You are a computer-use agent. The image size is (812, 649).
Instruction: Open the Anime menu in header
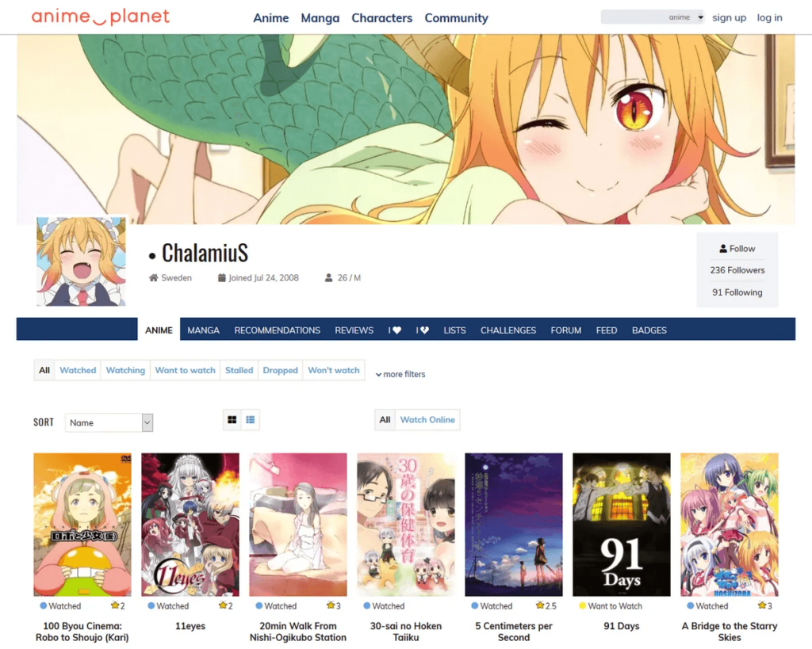271,18
